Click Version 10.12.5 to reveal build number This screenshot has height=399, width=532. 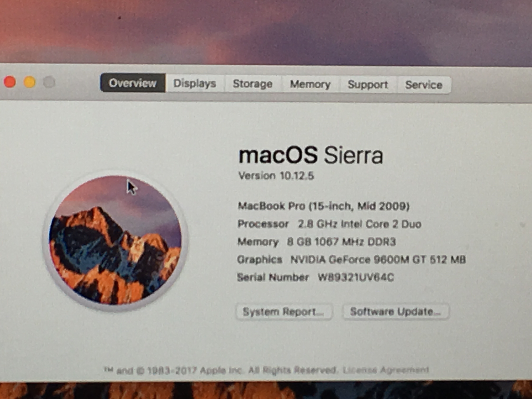[276, 176]
